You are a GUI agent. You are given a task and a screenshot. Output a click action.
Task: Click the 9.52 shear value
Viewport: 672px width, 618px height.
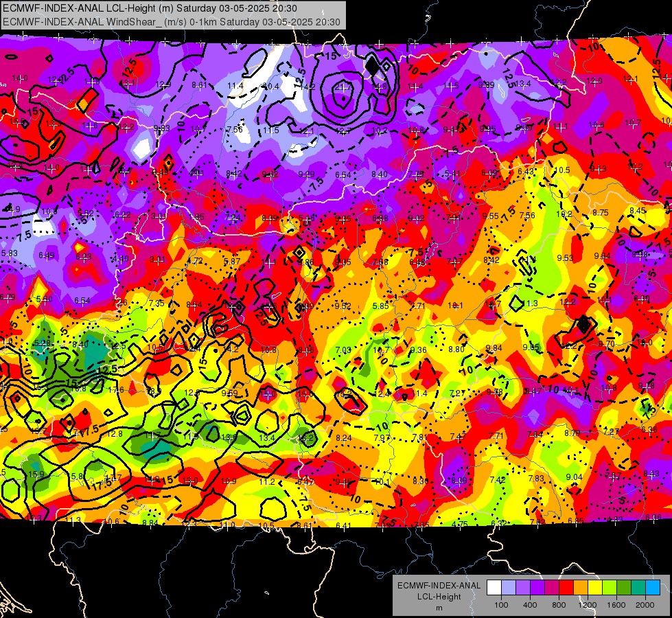click(343, 306)
